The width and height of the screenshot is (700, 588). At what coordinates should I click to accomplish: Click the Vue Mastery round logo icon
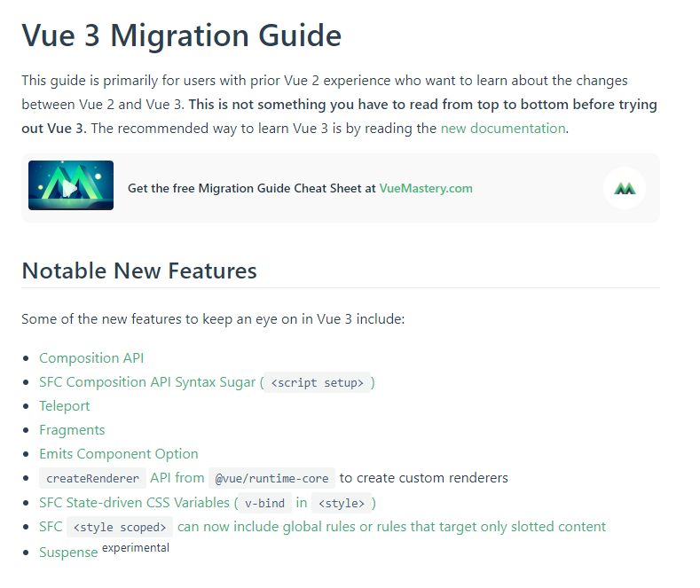tap(625, 188)
